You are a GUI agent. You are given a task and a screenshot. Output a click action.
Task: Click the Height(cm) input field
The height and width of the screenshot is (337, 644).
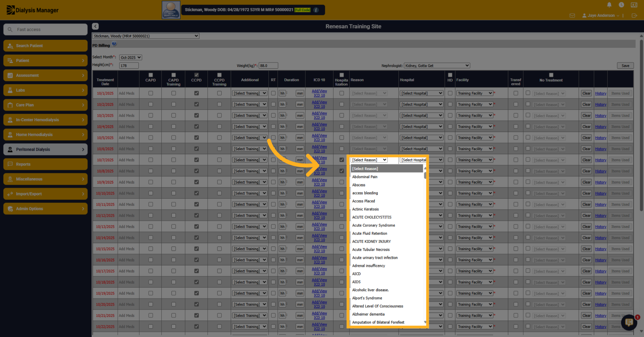[129, 66]
